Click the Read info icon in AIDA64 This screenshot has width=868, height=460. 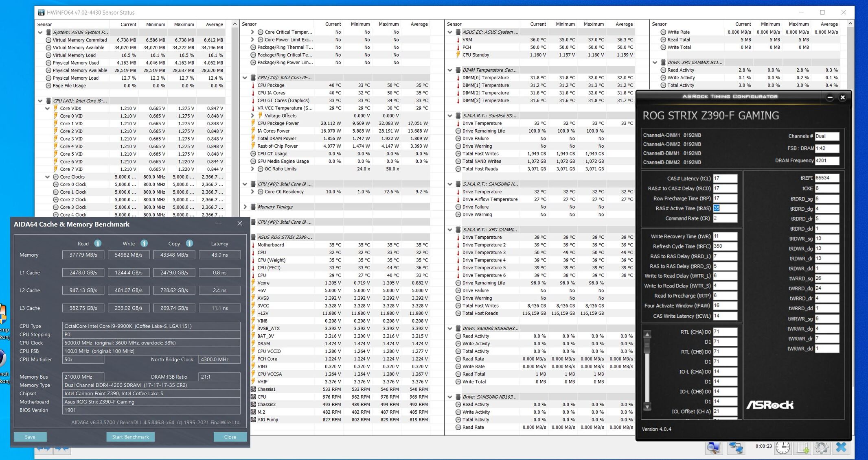[x=98, y=243]
